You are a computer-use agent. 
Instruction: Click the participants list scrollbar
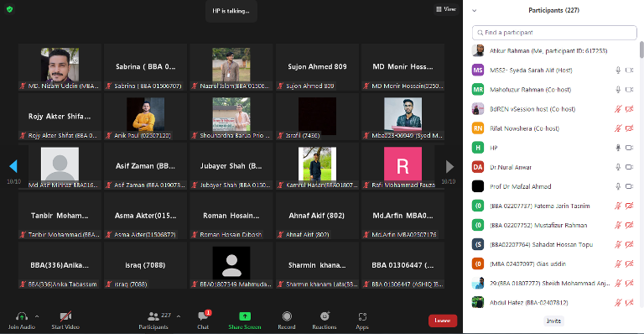click(x=641, y=50)
